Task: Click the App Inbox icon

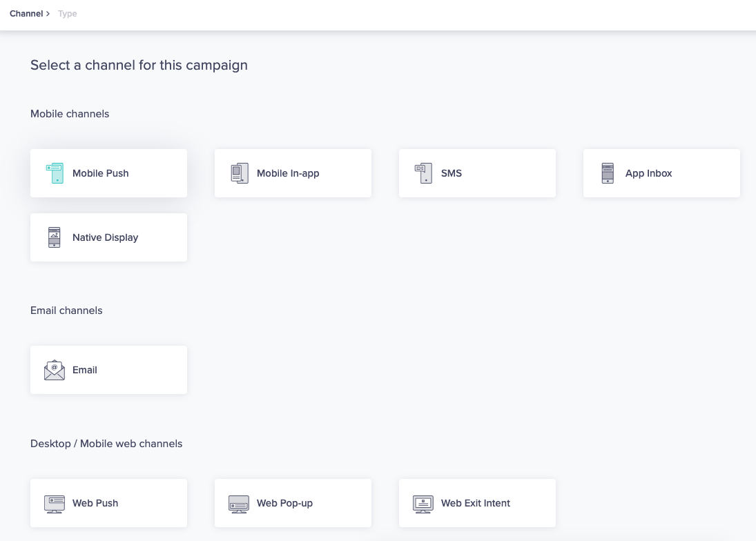Action: [x=608, y=173]
